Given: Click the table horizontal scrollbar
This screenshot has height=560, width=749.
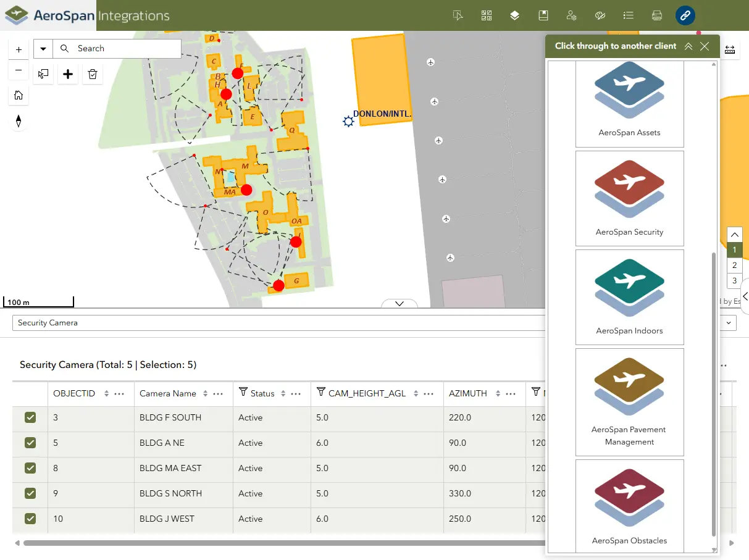Looking at the screenshot, I should [x=284, y=543].
